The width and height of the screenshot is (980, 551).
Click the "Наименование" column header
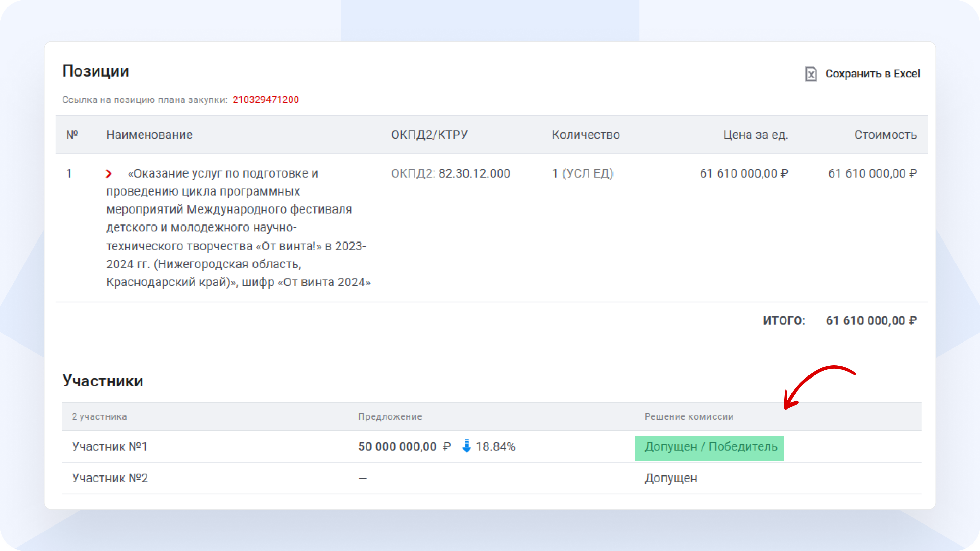tap(149, 135)
